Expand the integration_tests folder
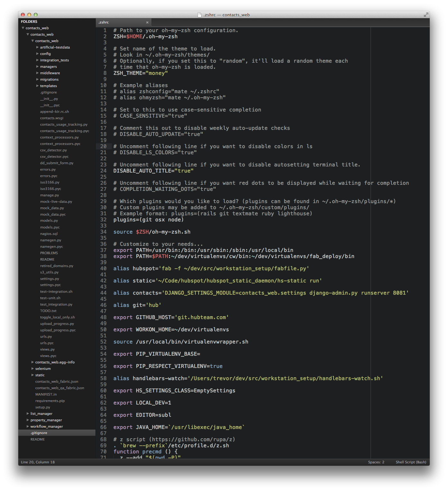Screen dimensions: 448x491 pyautogui.click(x=37, y=60)
